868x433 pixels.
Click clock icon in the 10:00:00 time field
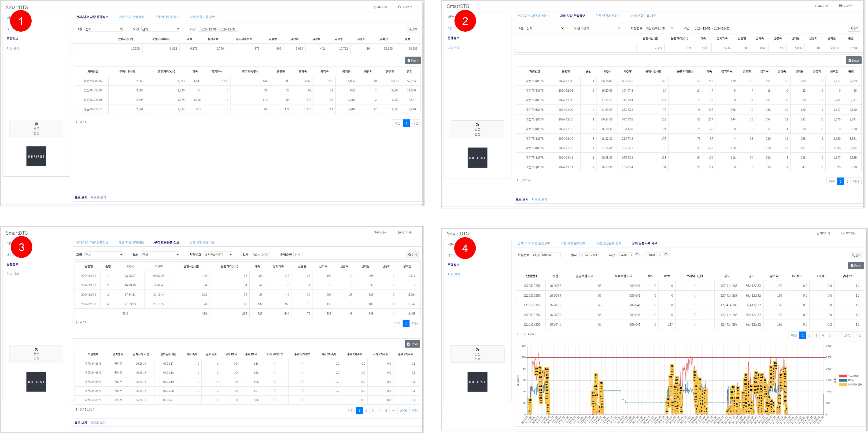(666, 255)
